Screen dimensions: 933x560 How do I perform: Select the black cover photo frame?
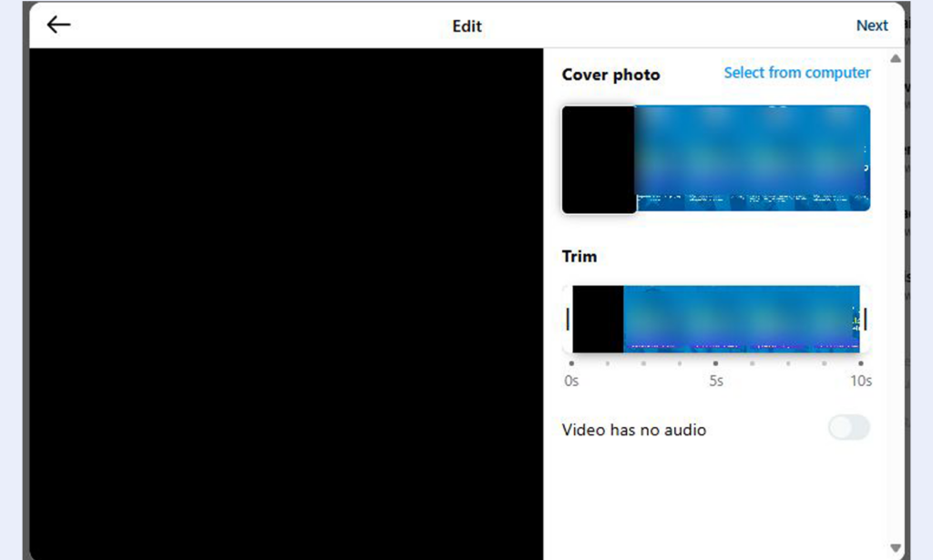coord(599,159)
